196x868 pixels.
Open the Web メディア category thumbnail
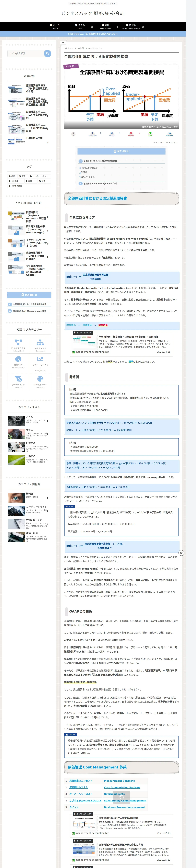(16, 524)
